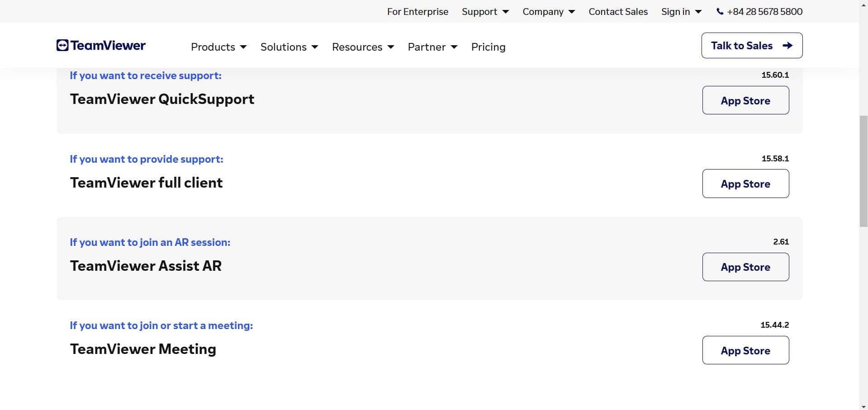Click the page vertical scrollbar thumb
Viewport: 868px width, 410px height.
click(863, 171)
